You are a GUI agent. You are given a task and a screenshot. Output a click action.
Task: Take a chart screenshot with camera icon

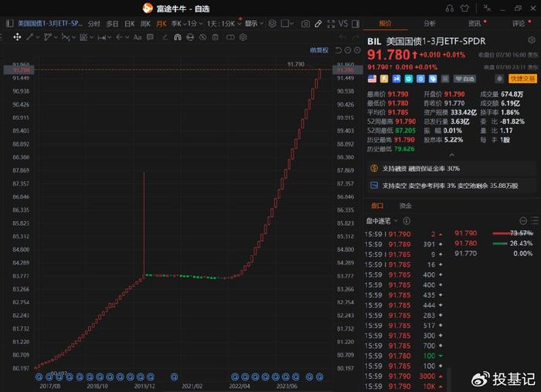tap(305, 24)
